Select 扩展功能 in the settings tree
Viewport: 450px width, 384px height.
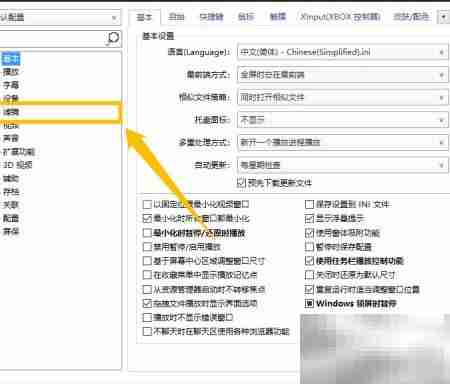pyautogui.click(x=19, y=152)
